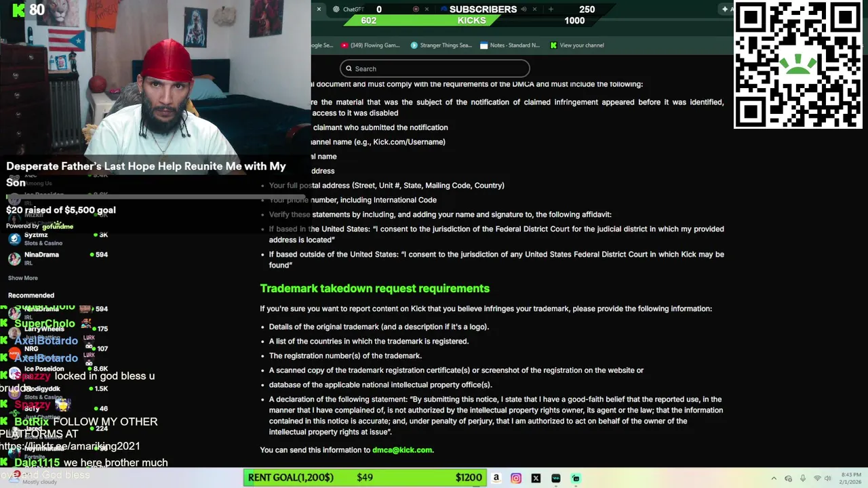The height and width of the screenshot is (488, 868).
Task: Open the X app icon in the taskbar
Action: [x=536, y=478]
